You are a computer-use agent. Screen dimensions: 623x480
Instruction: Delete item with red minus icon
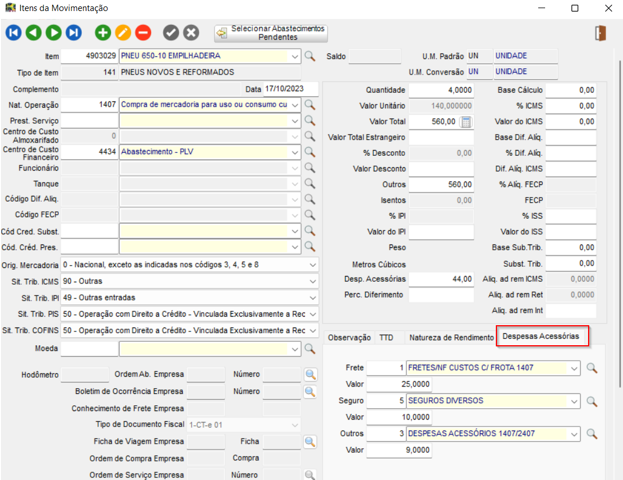pos(143,33)
